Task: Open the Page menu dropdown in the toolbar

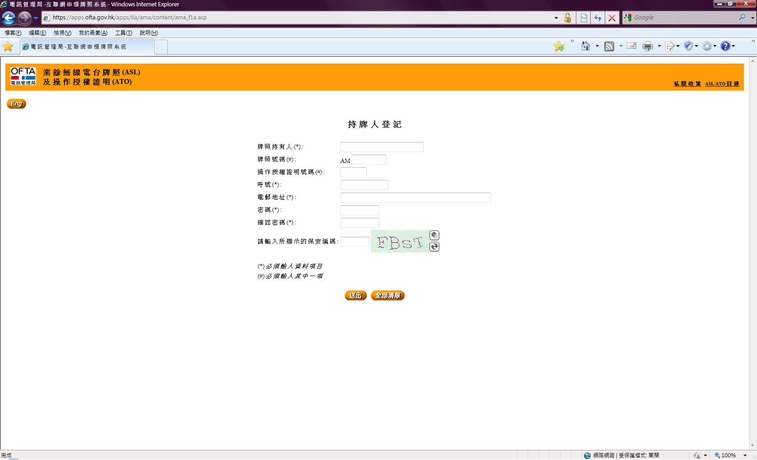Action: pos(672,47)
